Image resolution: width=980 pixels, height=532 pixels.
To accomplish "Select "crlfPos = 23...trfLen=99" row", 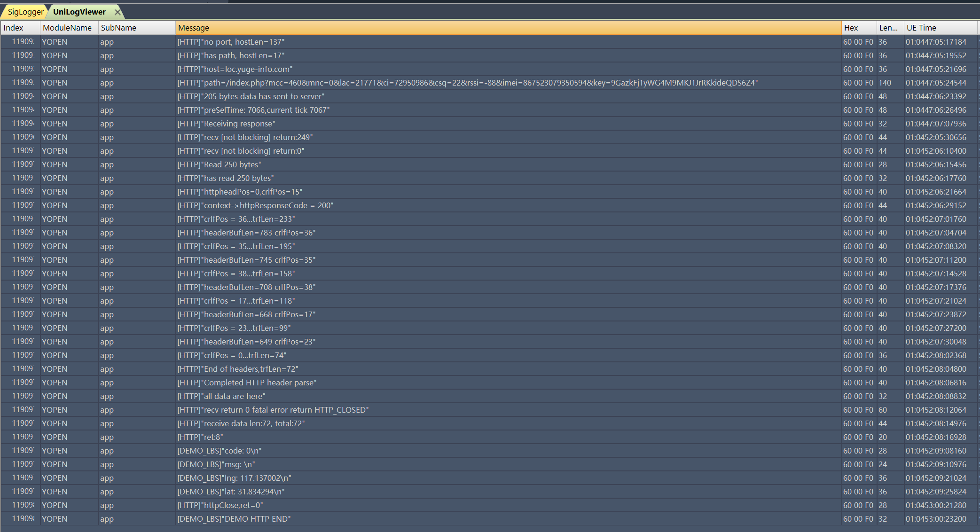I will click(489, 328).
